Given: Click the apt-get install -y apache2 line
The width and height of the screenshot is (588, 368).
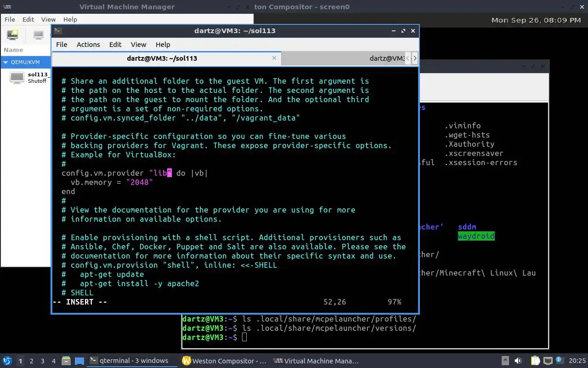Looking at the screenshot, I should click(x=130, y=283).
